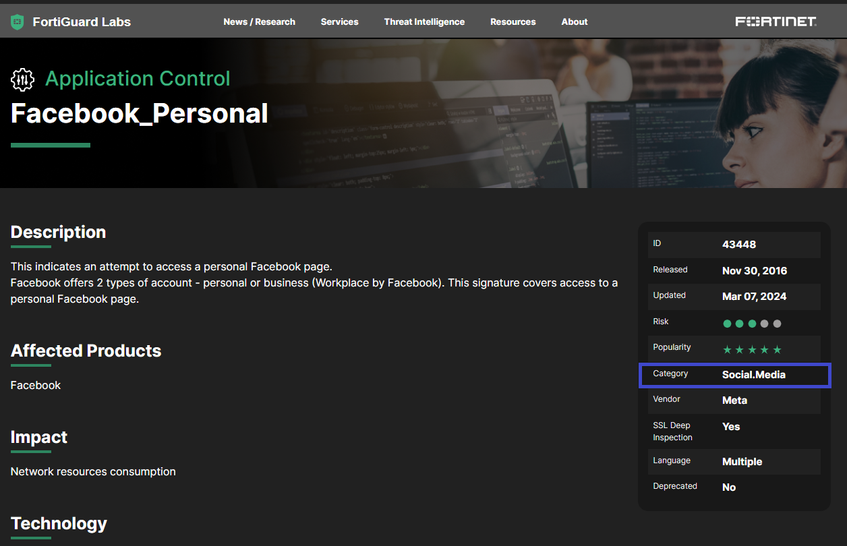847x546 pixels.
Task: Click the Updated date Mar 07, 2024
Action: click(754, 296)
